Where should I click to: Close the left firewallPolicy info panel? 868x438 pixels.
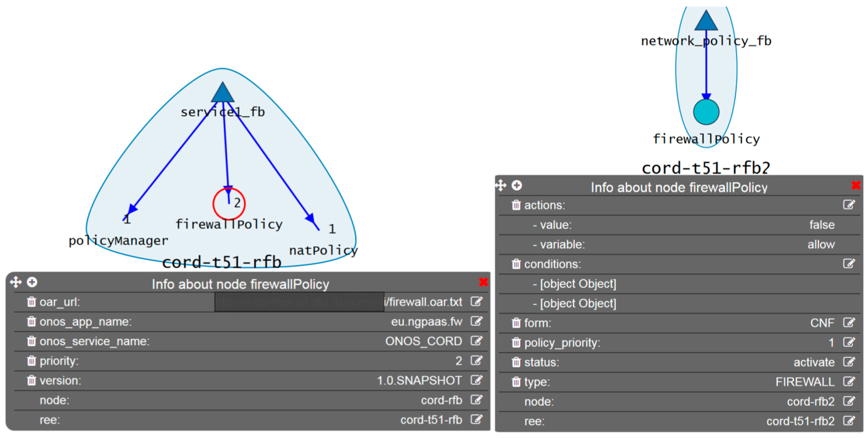tap(483, 282)
